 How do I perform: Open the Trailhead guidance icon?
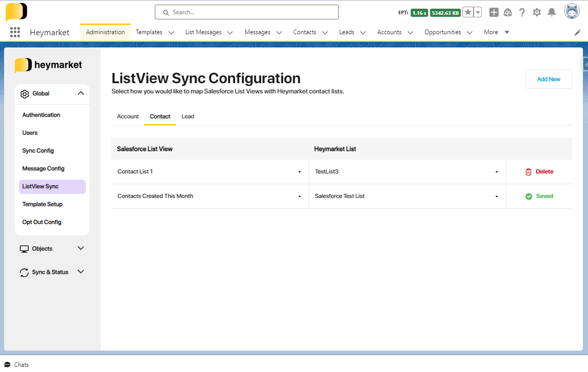coord(508,12)
